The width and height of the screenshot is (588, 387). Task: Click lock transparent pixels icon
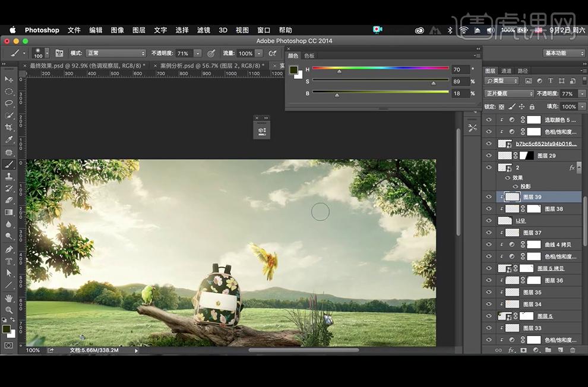coord(502,107)
